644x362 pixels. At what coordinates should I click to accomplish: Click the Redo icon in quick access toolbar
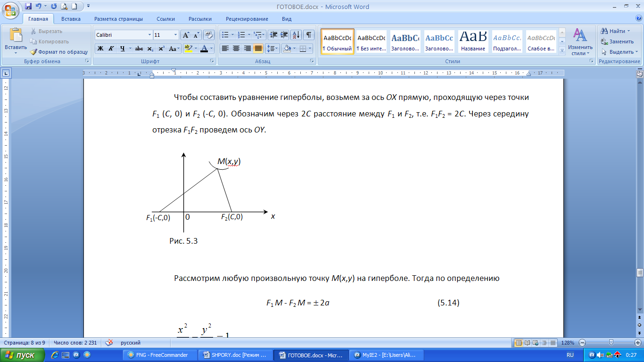click(53, 7)
